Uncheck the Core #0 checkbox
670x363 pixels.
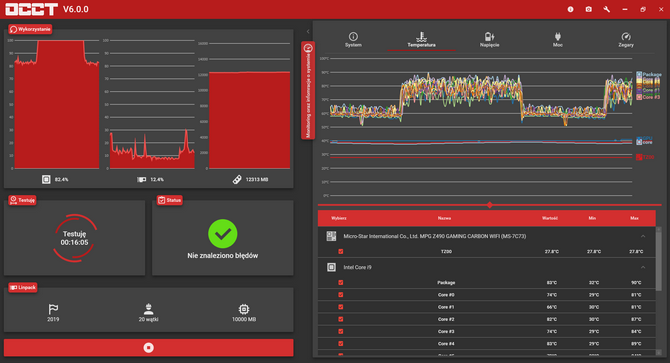pos(341,295)
